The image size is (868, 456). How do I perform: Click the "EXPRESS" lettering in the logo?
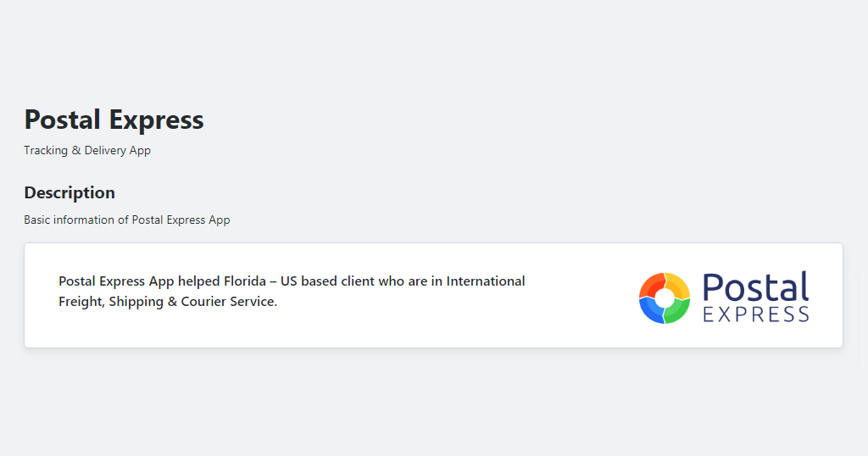756,314
